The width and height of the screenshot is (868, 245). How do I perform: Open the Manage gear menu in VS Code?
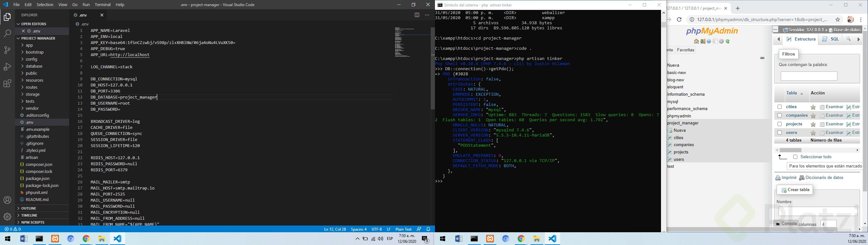[7, 217]
